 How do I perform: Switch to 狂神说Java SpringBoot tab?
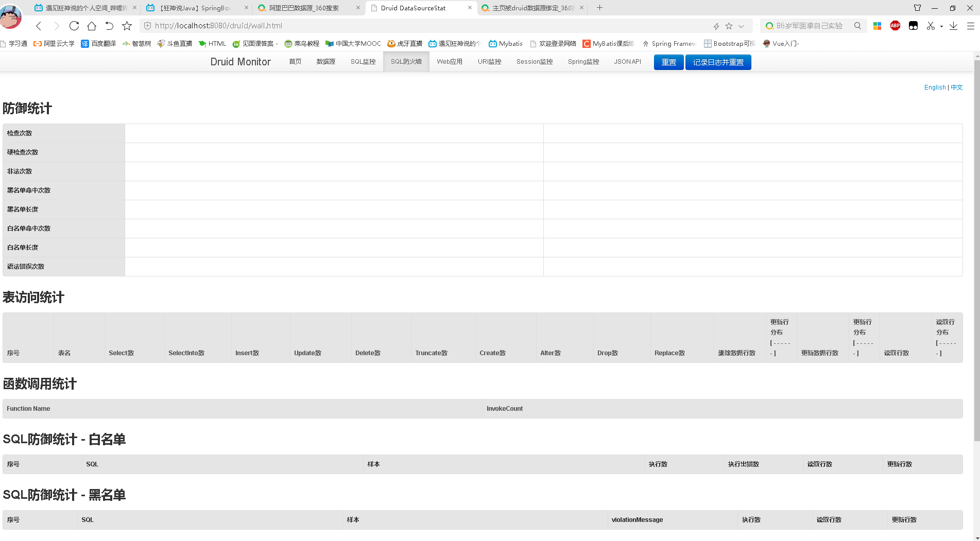pos(196,8)
